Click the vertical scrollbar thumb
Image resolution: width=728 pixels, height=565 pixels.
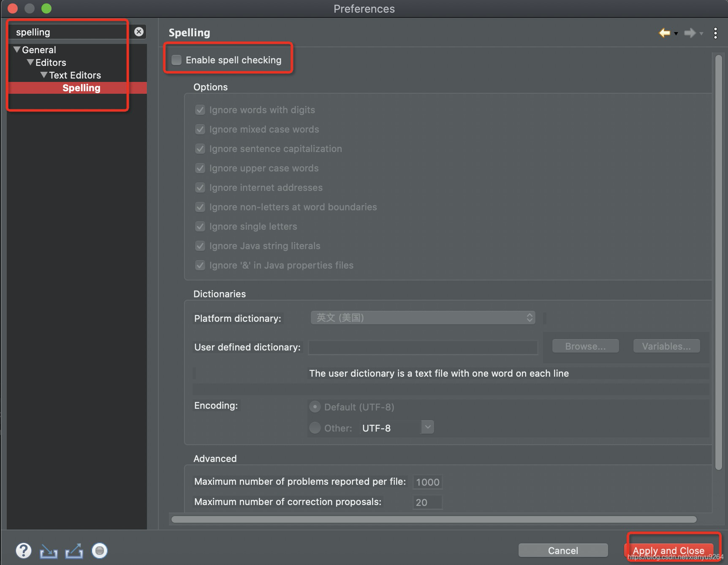[719, 262]
